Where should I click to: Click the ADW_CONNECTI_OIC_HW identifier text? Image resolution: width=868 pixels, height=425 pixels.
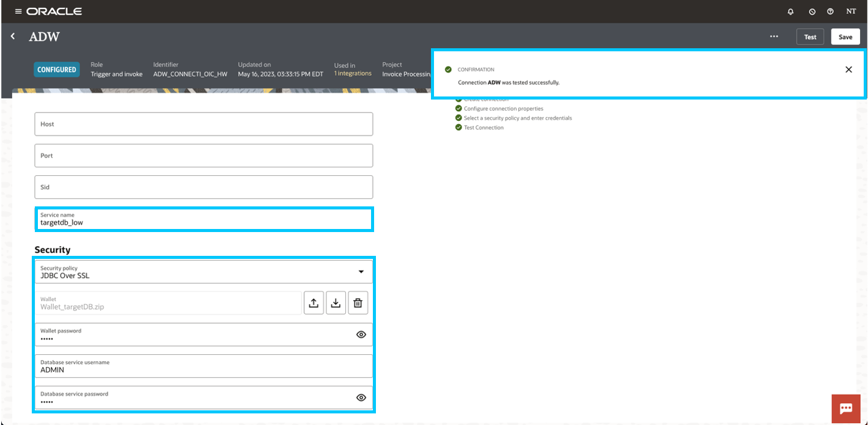(x=190, y=74)
